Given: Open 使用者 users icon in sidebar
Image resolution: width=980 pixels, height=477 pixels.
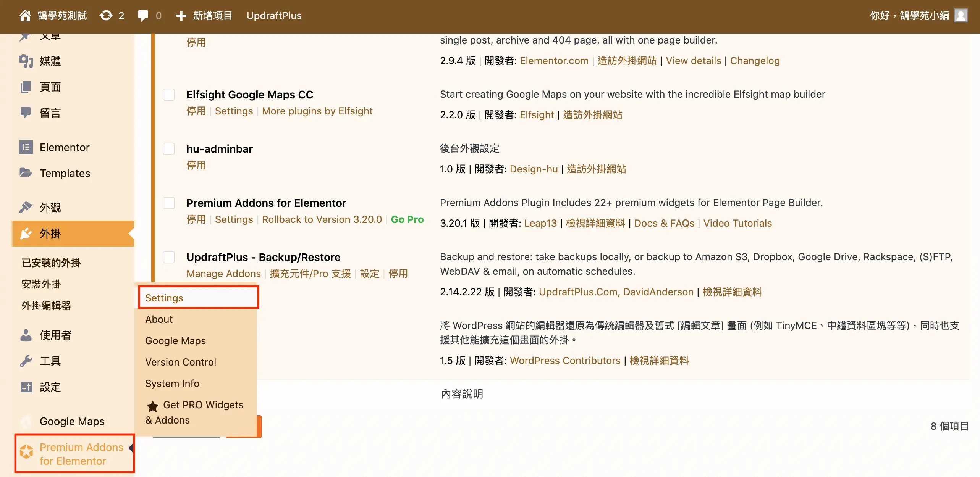Looking at the screenshot, I should tap(26, 335).
